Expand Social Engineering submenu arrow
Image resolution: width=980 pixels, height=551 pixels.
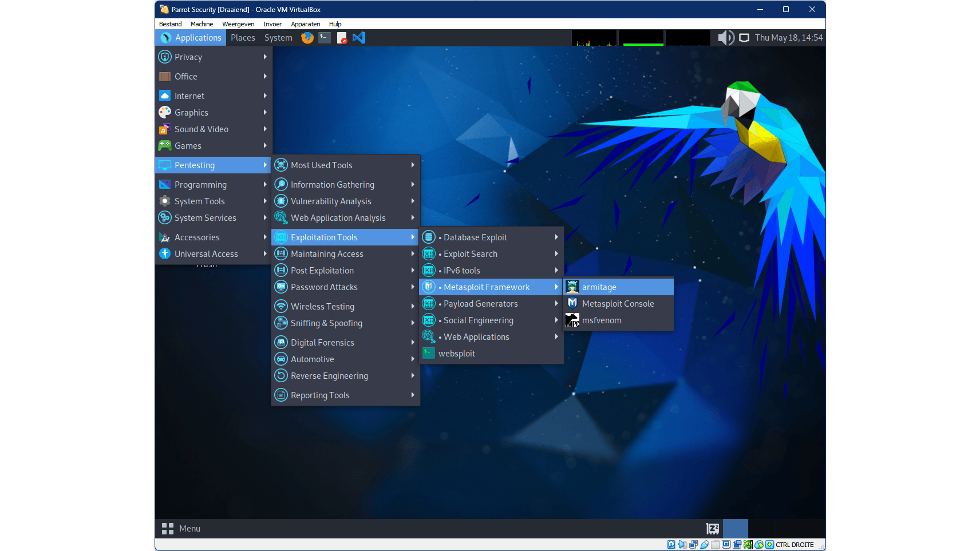tap(556, 320)
